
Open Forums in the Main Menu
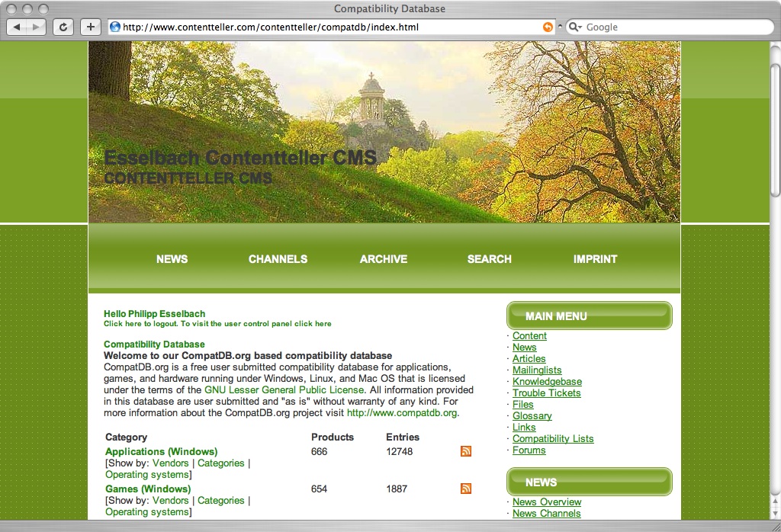tap(529, 450)
